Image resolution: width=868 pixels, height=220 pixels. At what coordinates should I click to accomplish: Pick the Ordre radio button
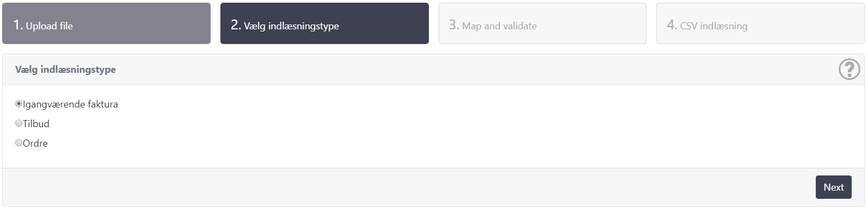coord(19,143)
